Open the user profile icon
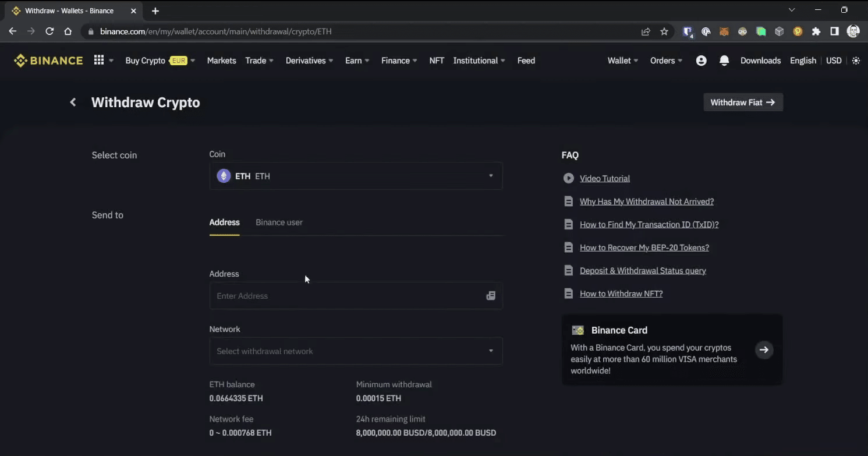Screen dimensions: 868x456 click(x=701, y=61)
